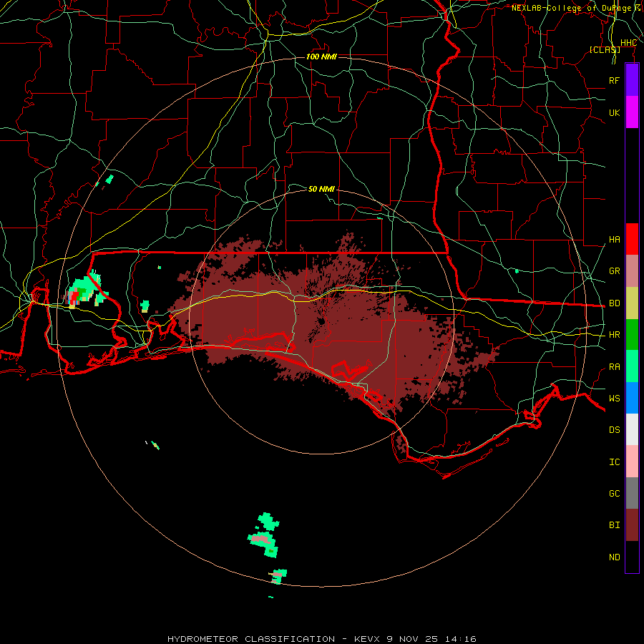Click the 'IC' legend label
Image resolution: width=644 pixels, height=644 pixels.
pyautogui.click(x=614, y=462)
